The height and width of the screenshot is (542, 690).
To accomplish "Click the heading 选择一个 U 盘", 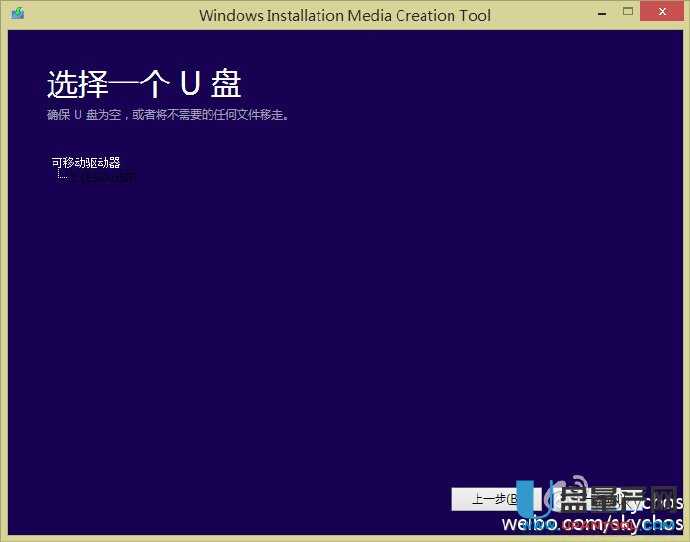I will pyautogui.click(x=144, y=84).
